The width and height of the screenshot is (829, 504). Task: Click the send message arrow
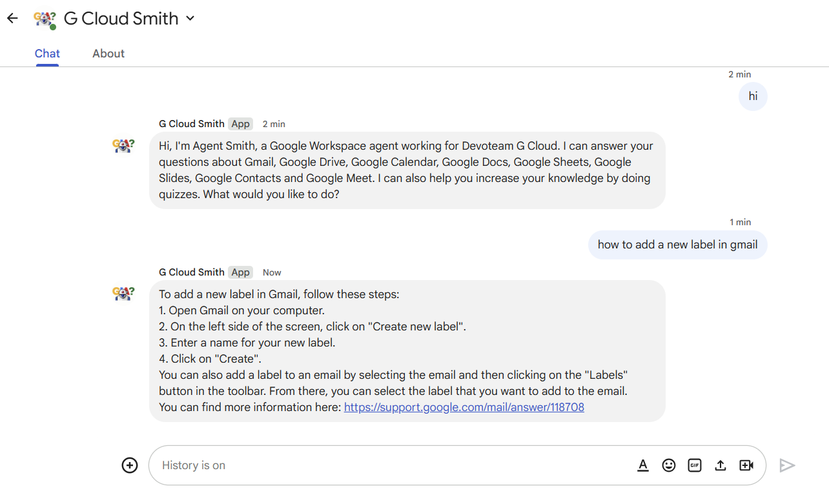tap(787, 465)
